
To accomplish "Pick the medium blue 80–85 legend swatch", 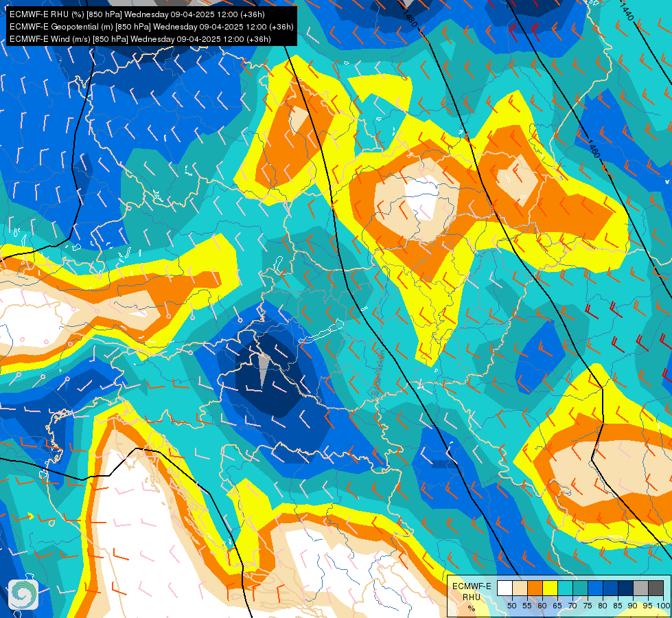I will (611, 588).
